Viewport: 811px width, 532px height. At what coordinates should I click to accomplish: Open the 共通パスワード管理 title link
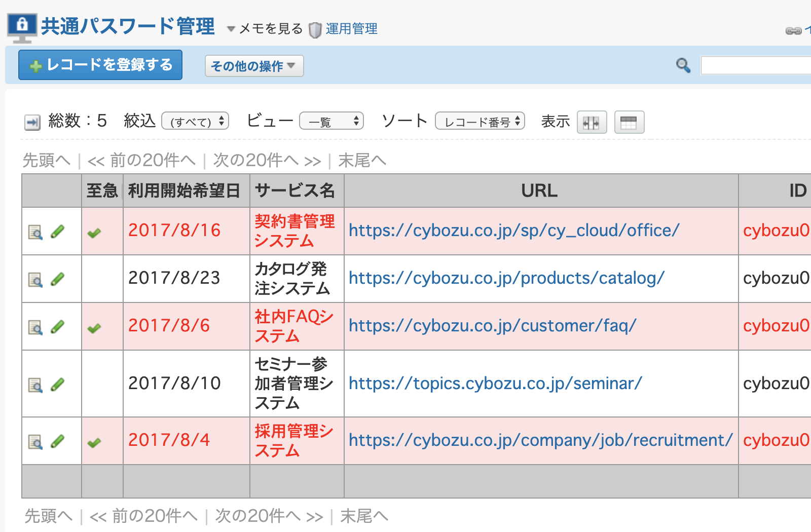point(128,26)
